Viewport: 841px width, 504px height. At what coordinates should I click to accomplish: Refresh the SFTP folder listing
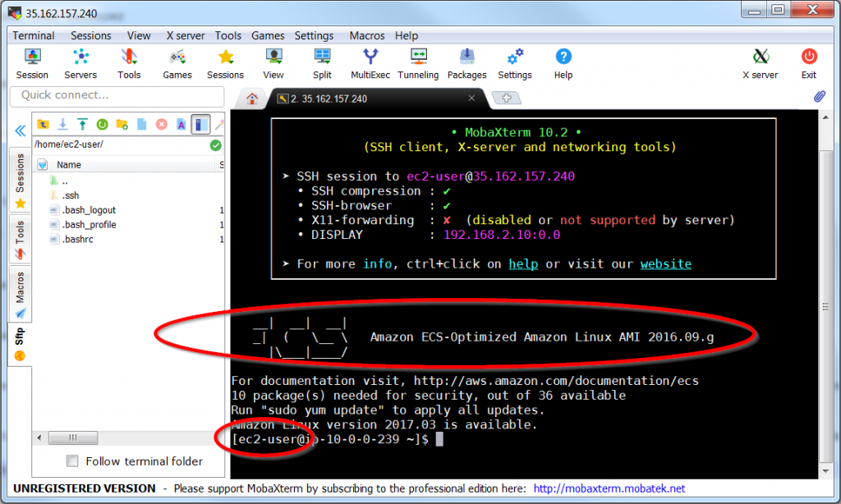[x=102, y=124]
